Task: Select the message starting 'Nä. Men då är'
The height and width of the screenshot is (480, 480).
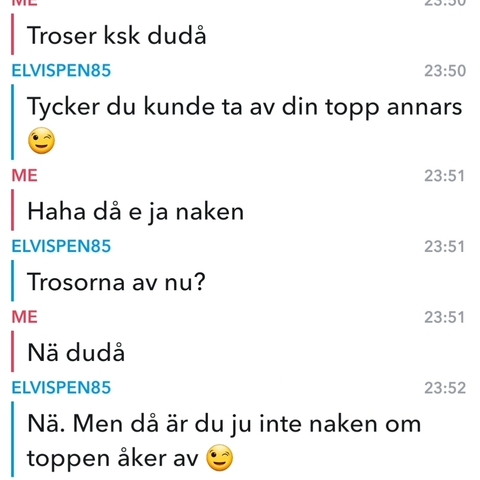Action: [x=224, y=441]
